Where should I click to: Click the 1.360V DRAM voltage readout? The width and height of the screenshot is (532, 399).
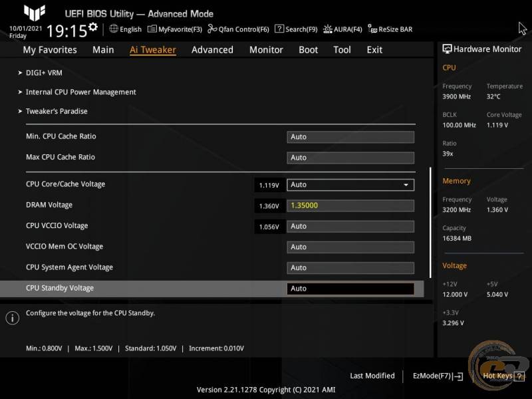coord(269,206)
